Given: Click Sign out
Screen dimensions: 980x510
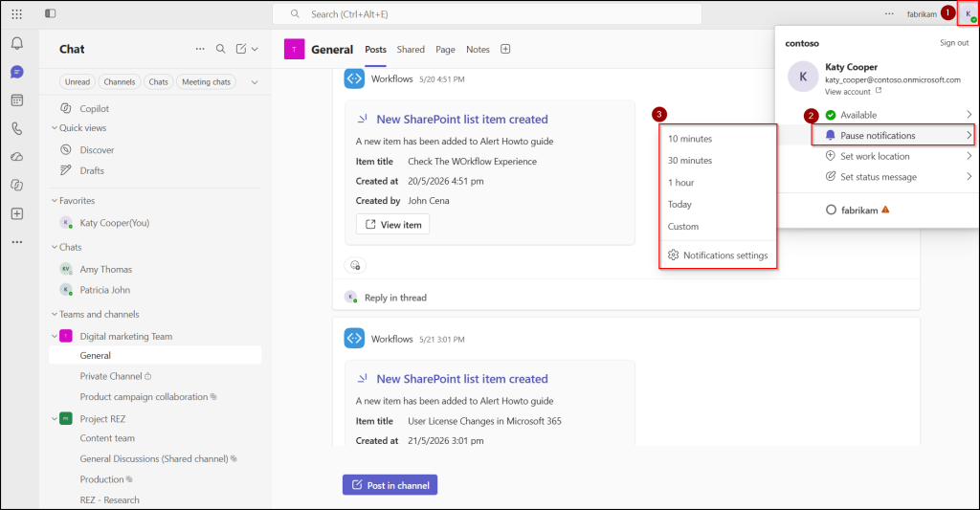Looking at the screenshot, I should (954, 43).
